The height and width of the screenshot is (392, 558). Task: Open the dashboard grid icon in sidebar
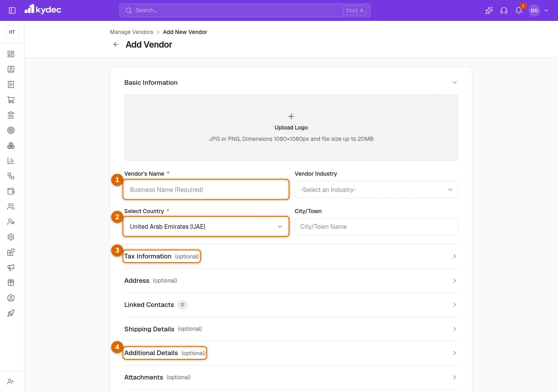pos(11,54)
